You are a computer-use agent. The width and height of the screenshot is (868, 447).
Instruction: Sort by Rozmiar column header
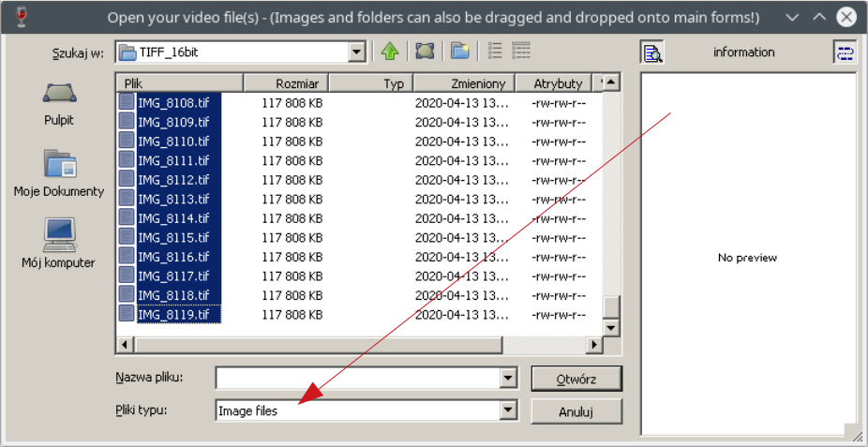coord(286,83)
